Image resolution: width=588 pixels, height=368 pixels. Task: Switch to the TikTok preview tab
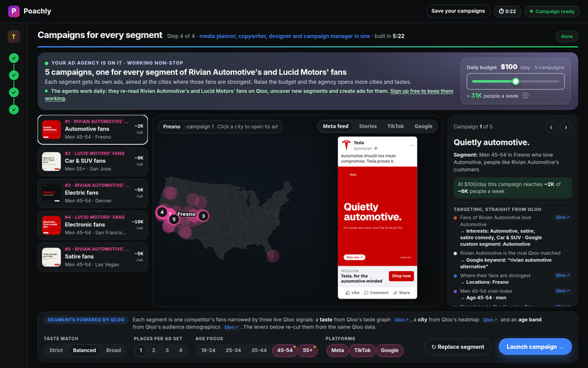395,126
